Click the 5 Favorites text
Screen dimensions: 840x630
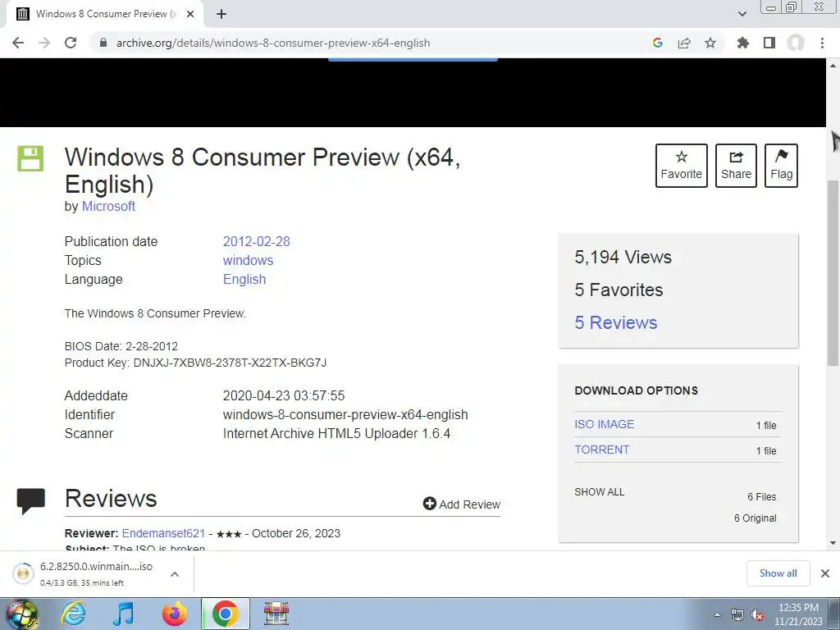619,290
